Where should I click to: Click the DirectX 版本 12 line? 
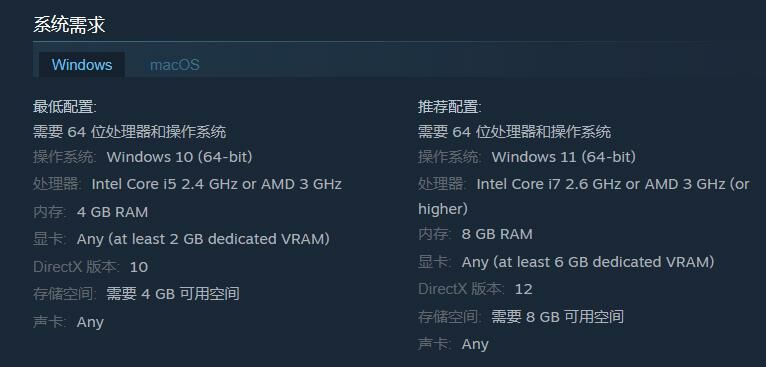(x=475, y=289)
